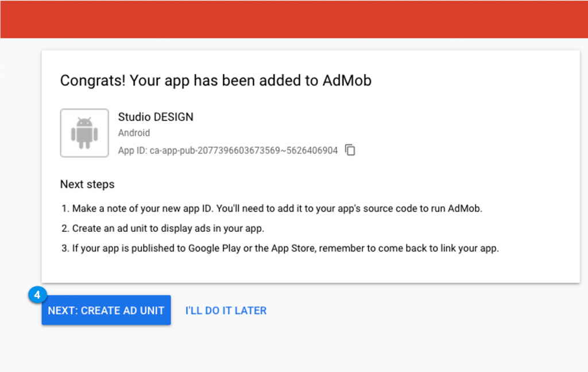This screenshot has width=588, height=372.
Task: Click the Android platform label
Action: pos(134,133)
